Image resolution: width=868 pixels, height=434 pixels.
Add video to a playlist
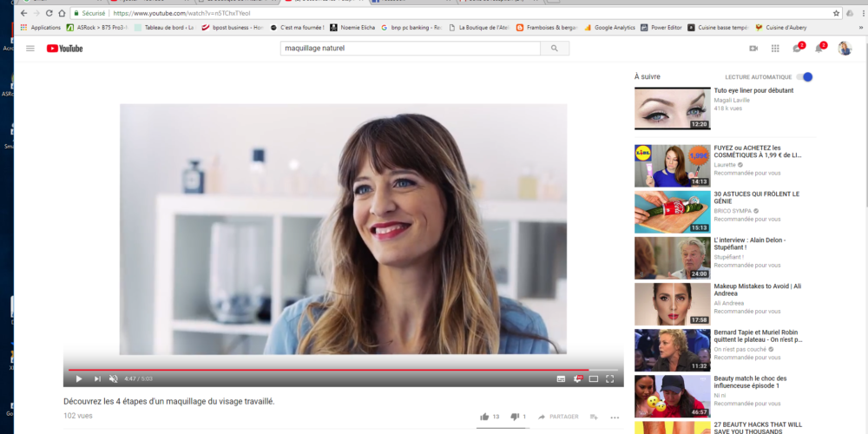point(594,417)
